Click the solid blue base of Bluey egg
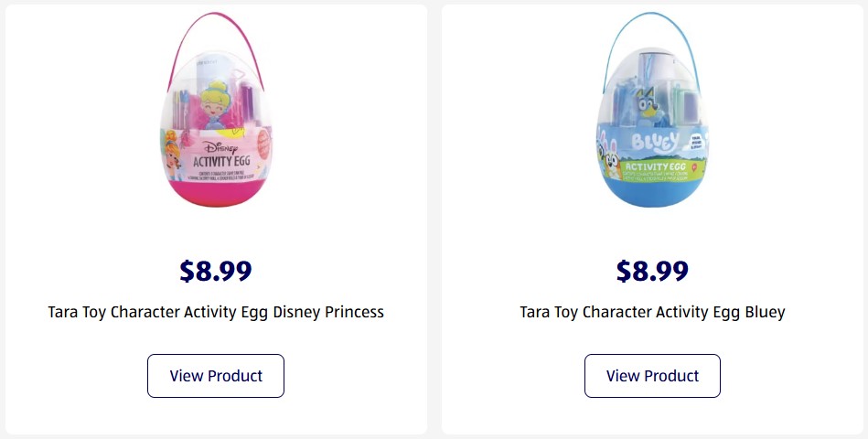Viewport: 868px width, 439px height. pos(653,194)
